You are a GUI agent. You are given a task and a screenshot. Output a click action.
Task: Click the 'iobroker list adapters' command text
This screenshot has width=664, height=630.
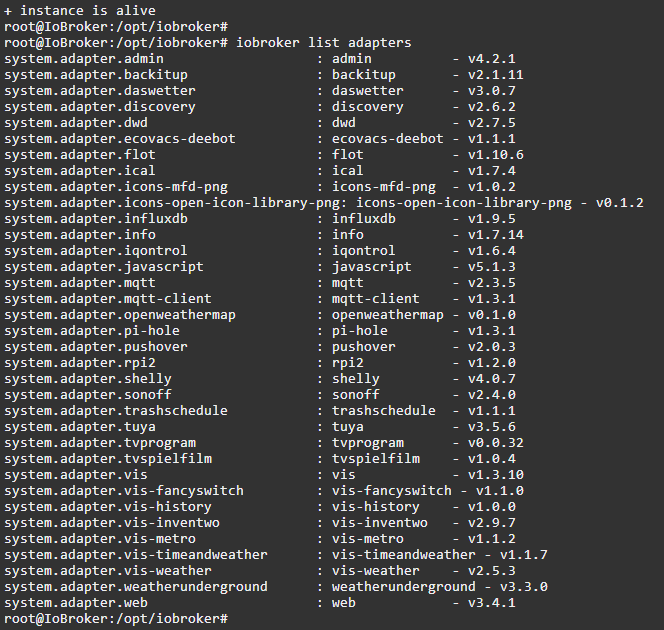(x=324, y=43)
